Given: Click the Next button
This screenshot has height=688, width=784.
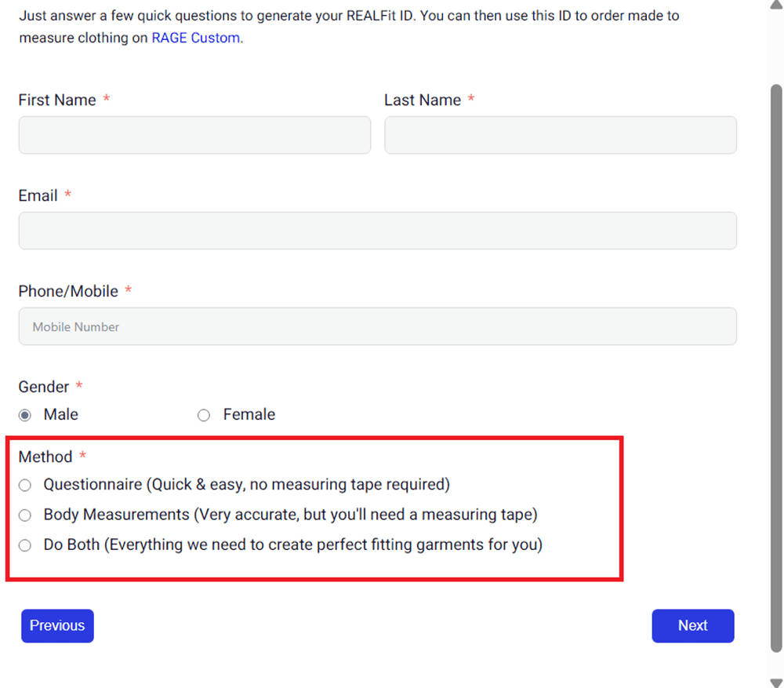Looking at the screenshot, I should click(692, 626).
